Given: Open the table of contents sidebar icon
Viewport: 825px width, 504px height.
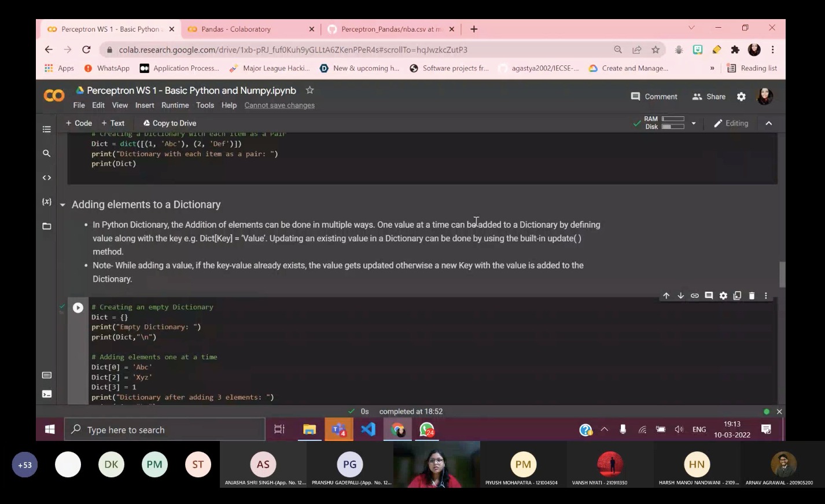Looking at the screenshot, I should pos(47,129).
